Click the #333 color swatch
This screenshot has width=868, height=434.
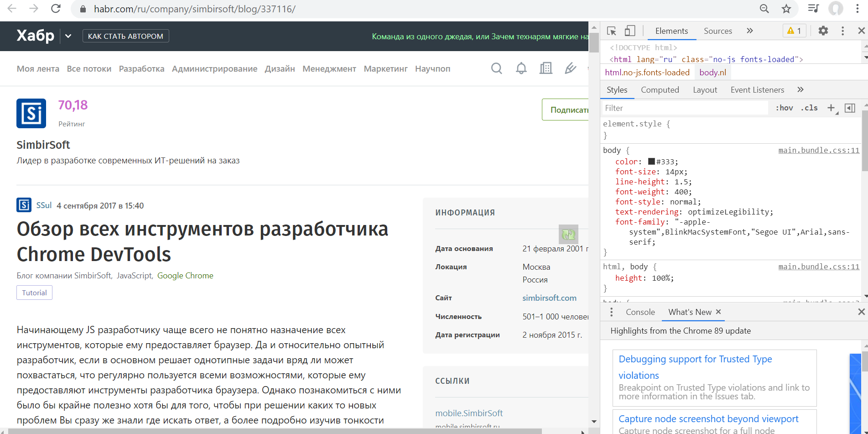click(x=651, y=162)
